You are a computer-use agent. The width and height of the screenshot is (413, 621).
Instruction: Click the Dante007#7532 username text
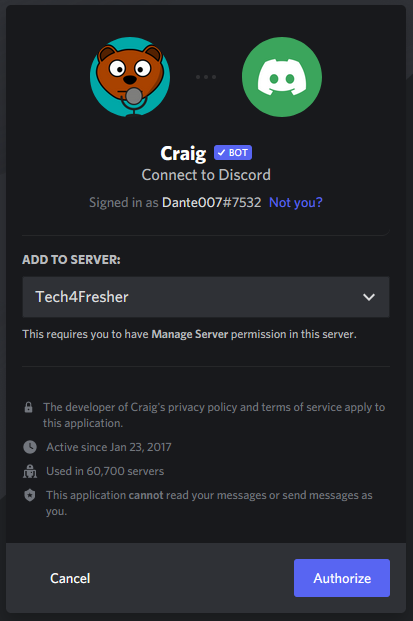coord(211,203)
